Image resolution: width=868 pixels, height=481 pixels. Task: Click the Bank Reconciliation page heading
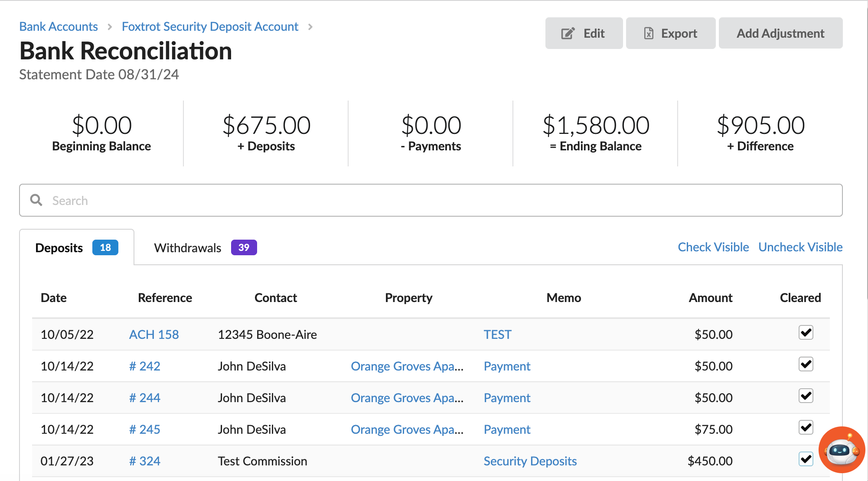tap(126, 51)
